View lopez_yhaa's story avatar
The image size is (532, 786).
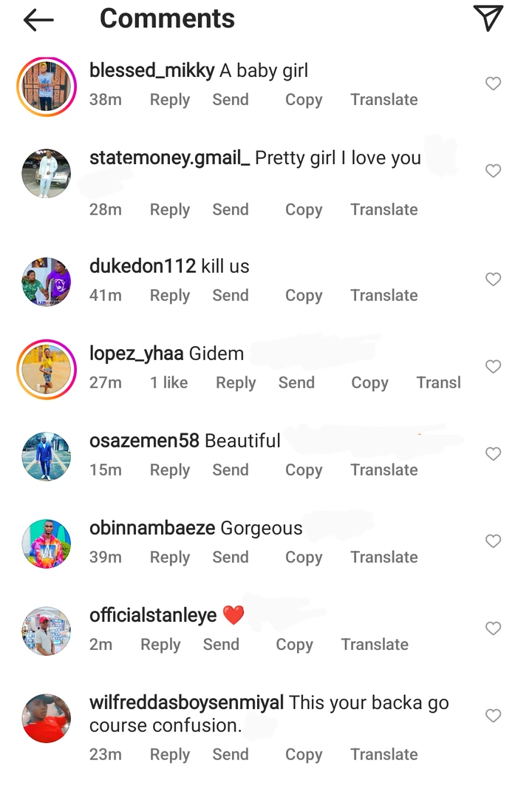click(x=47, y=369)
